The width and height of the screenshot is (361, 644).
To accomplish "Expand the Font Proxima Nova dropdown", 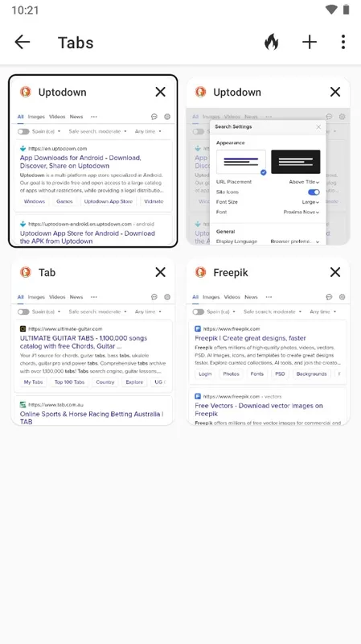I will click(302, 212).
